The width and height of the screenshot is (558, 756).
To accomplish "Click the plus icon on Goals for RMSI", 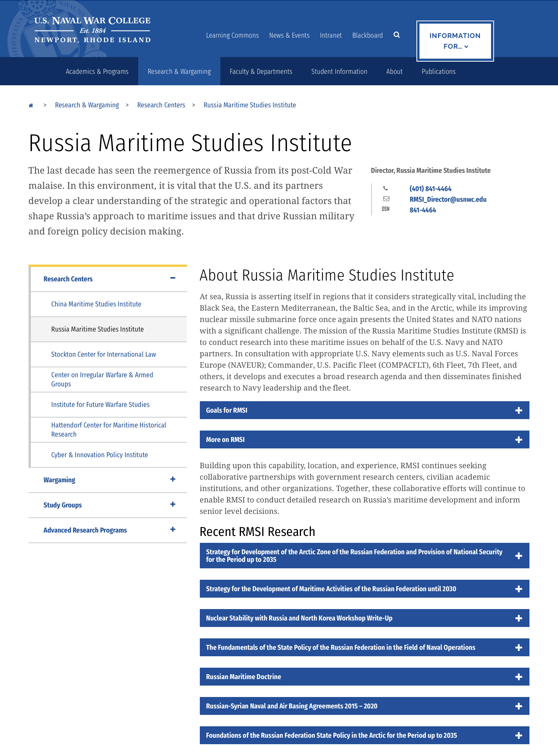I will (518, 410).
